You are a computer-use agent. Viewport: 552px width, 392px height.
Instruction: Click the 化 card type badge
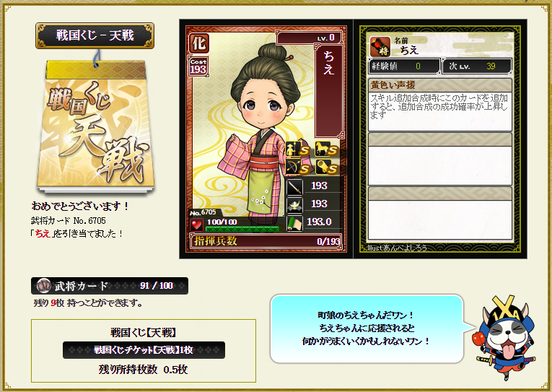click(199, 43)
